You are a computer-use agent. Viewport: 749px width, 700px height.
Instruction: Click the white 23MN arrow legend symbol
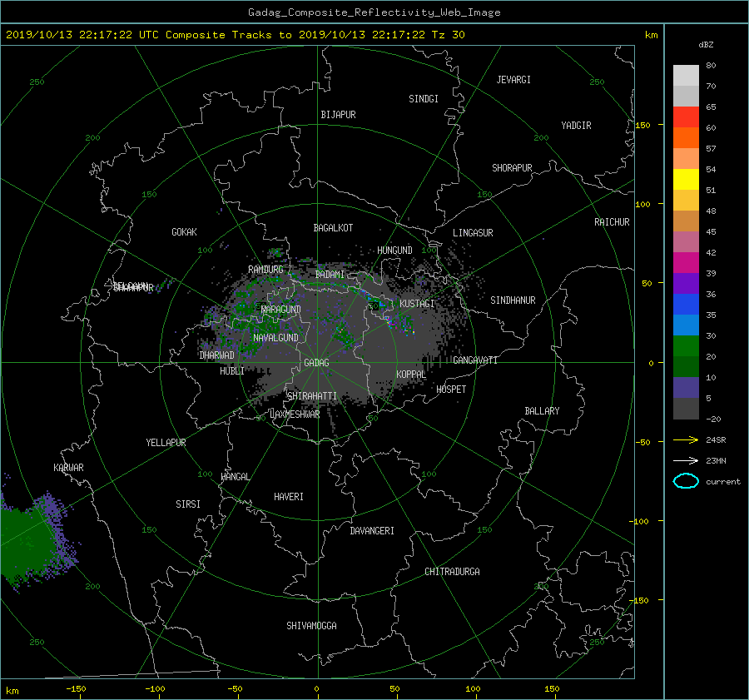tap(686, 460)
